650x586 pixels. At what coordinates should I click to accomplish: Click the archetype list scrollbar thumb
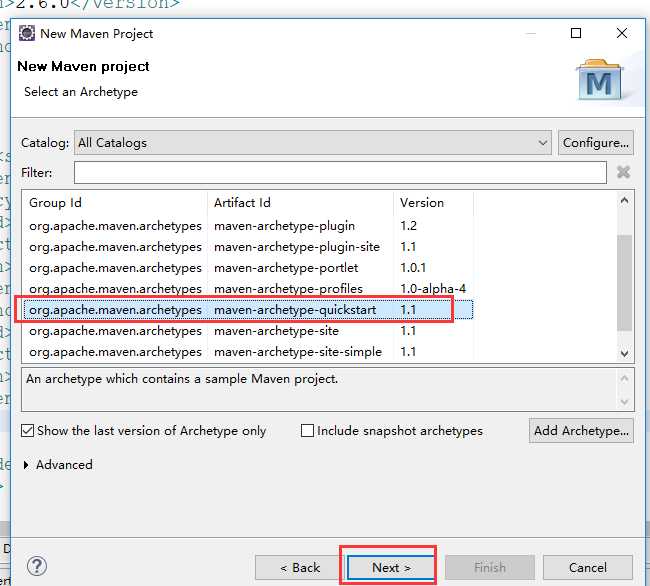click(624, 283)
